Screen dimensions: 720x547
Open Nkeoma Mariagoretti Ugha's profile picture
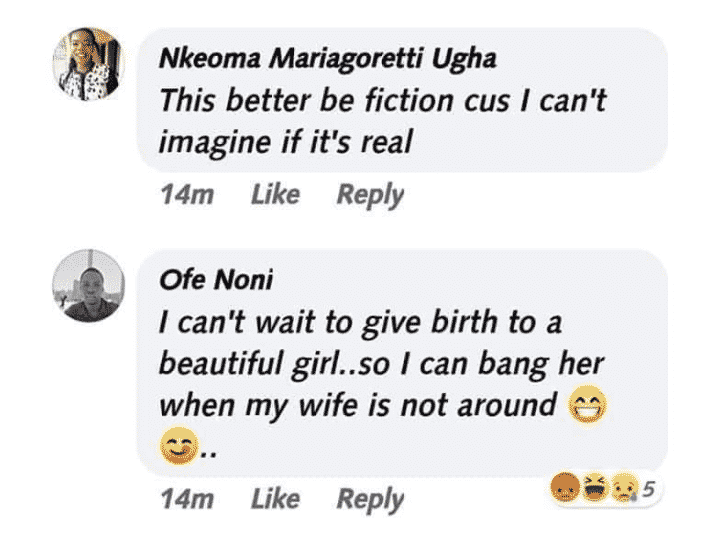87,63
